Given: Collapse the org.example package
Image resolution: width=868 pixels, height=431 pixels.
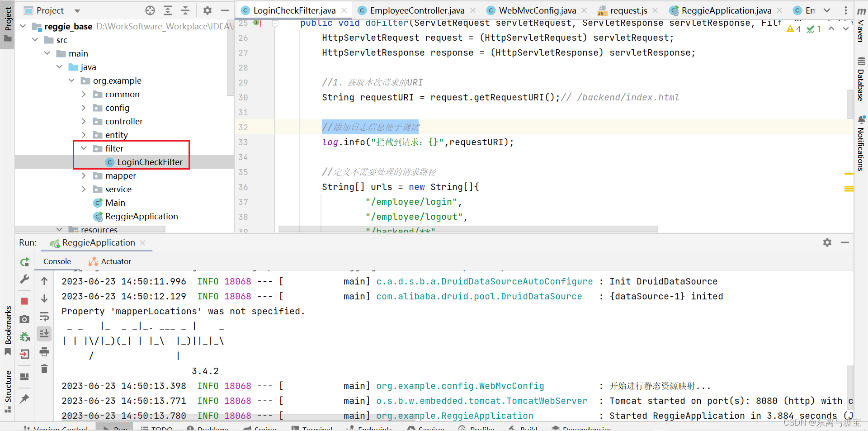Looking at the screenshot, I should point(72,81).
